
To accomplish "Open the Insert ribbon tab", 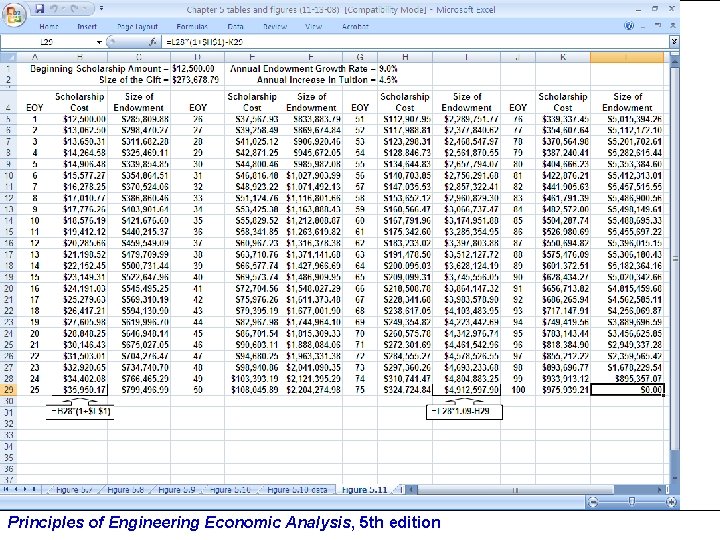I will click(x=87, y=27).
